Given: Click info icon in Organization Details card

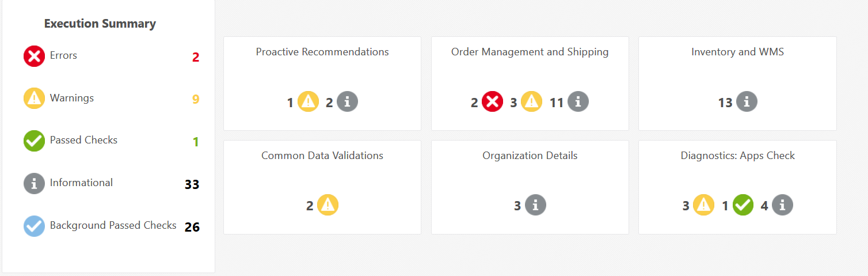Looking at the screenshot, I should coord(535,205).
